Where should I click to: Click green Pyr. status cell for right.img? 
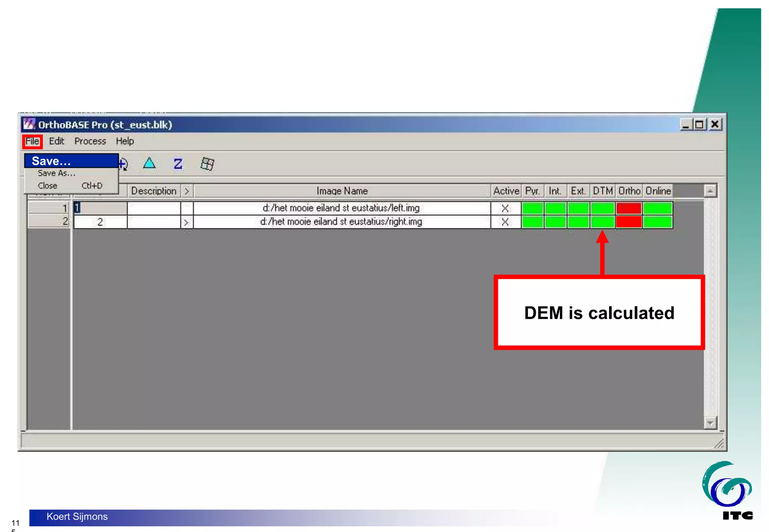pos(533,222)
